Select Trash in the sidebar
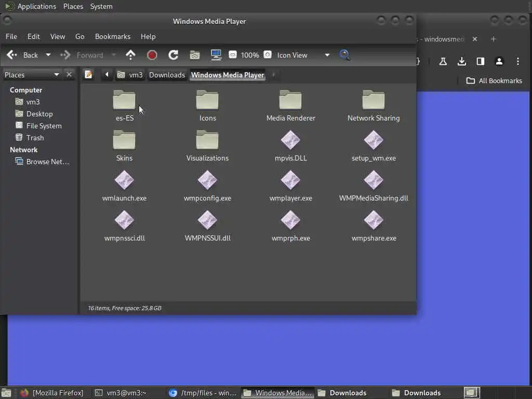532x399 pixels. click(x=30, y=137)
